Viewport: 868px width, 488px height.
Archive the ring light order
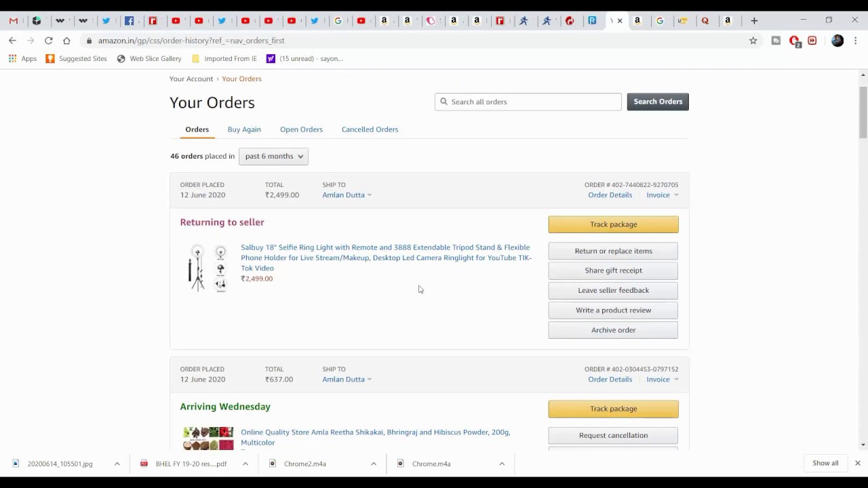click(613, 330)
